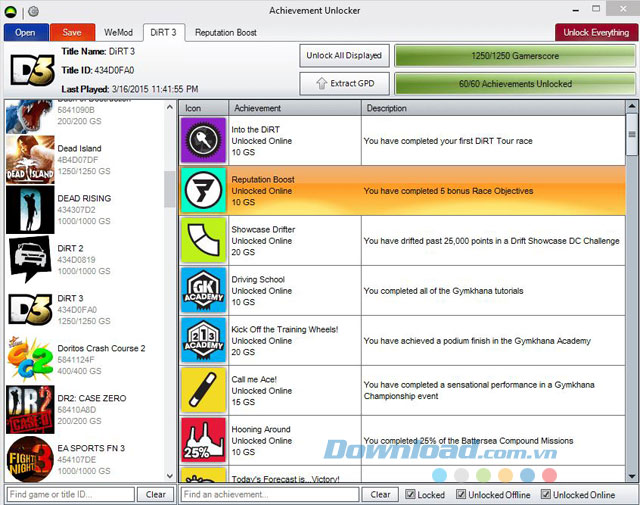
Task: Choose Doritos Crash Course 2 thumbnail
Action: pos(30,359)
